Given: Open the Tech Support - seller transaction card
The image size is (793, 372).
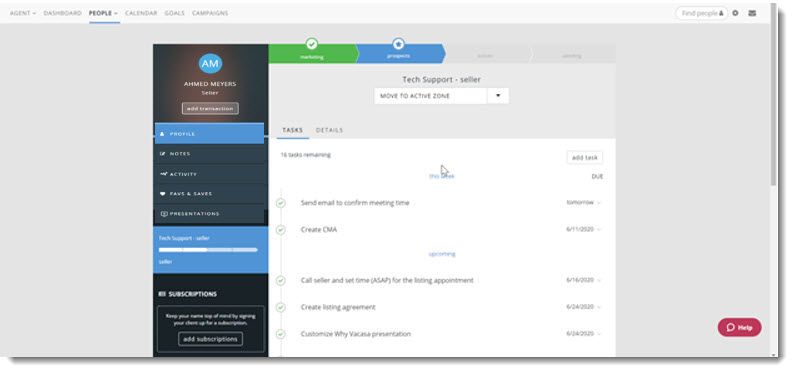Looking at the screenshot, I should pyautogui.click(x=210, y=250).
